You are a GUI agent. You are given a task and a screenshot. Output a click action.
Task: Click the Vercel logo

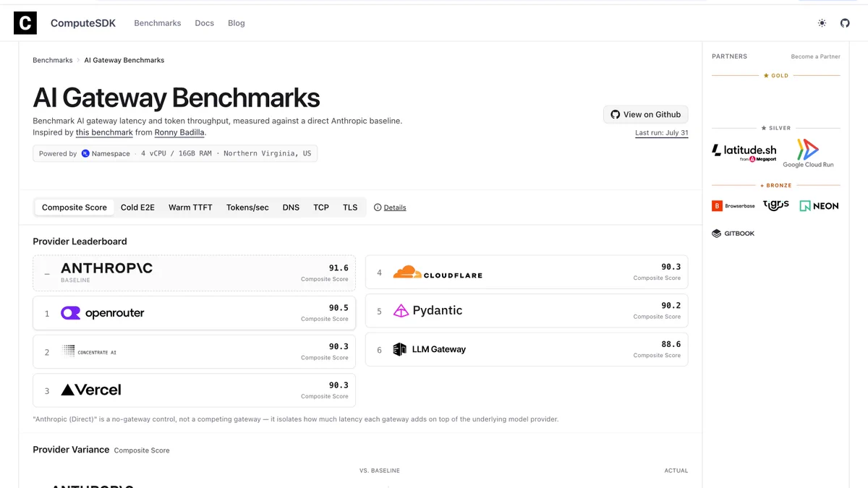[x=91, y=390]
